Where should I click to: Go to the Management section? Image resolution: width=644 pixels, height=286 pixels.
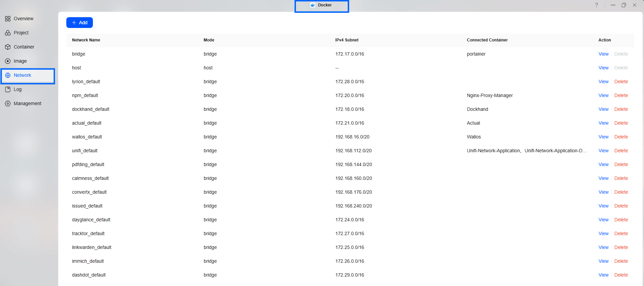(28, 103)
